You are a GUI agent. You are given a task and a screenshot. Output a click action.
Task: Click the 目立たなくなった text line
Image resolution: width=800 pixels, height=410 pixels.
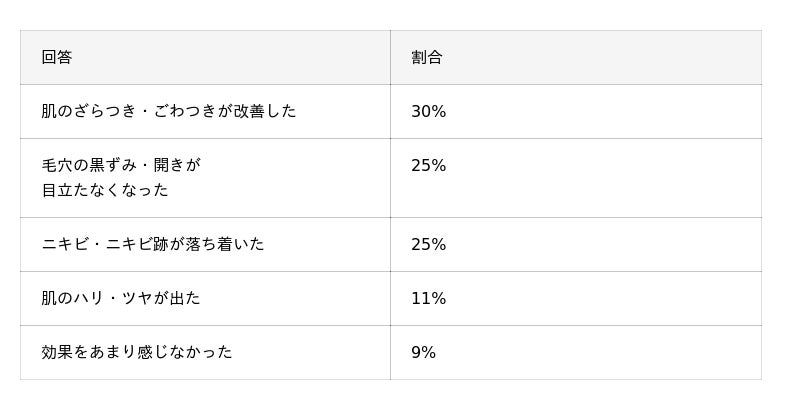(105, 190)
